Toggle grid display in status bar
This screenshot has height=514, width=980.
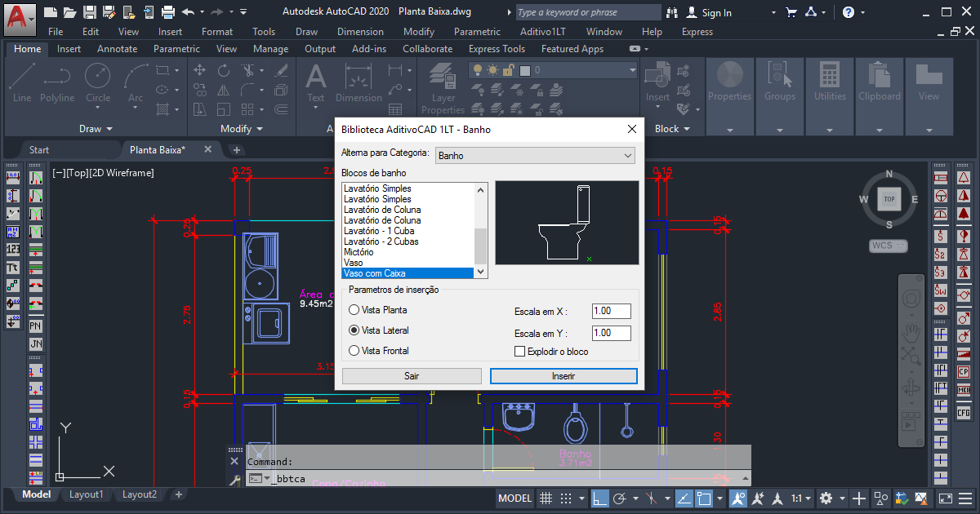click(x=546, y=498)
